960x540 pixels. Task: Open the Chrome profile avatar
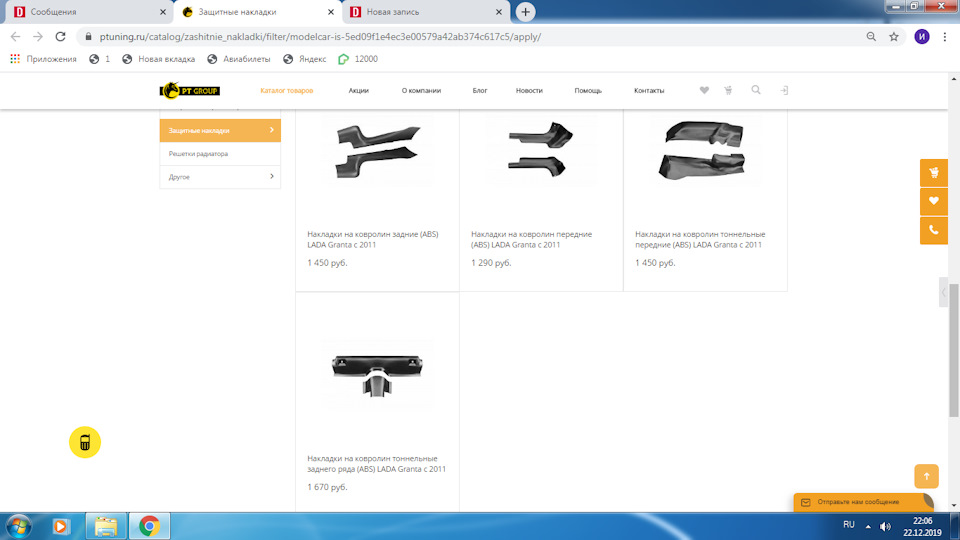pos(922,37)
